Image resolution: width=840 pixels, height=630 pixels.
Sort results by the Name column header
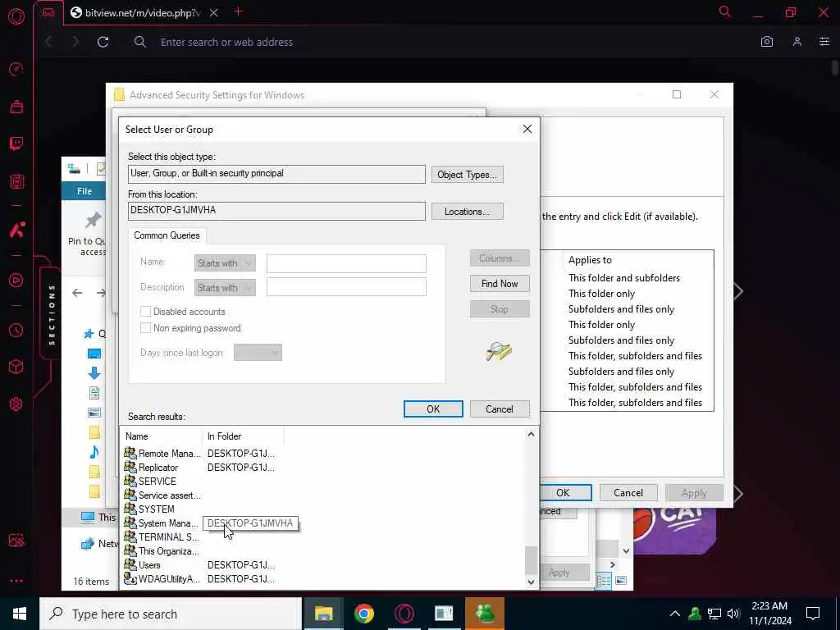point(161,436)
